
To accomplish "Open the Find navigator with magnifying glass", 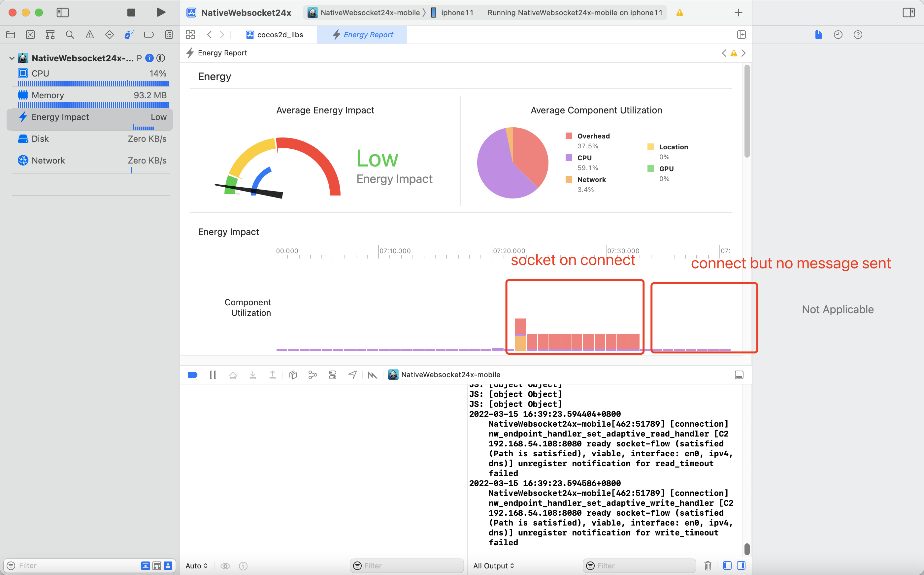I will pos(70,34).
